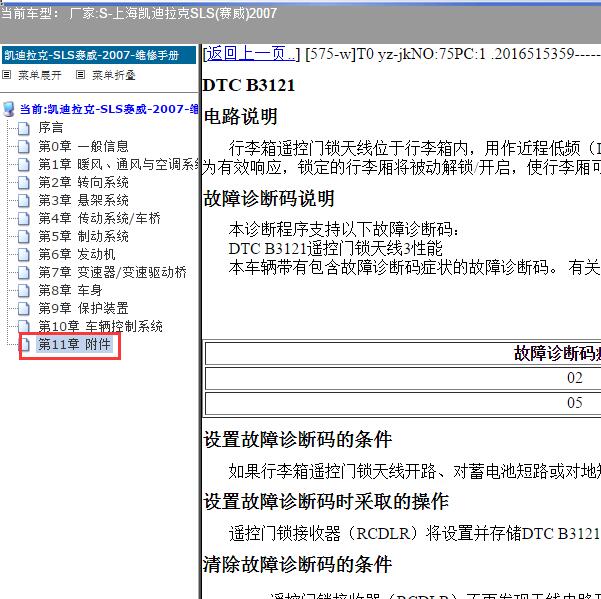Click the page icon beside 第9章
This screenshot has height=599, width=601.
(x=24, y=309)
